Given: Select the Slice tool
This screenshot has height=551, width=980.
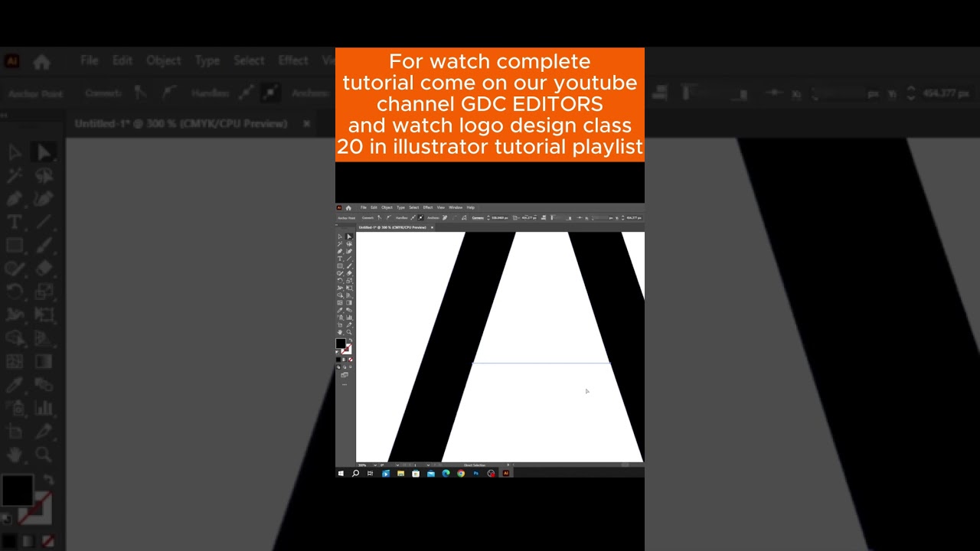Looking at the screenshot, I should pos(349,325).
